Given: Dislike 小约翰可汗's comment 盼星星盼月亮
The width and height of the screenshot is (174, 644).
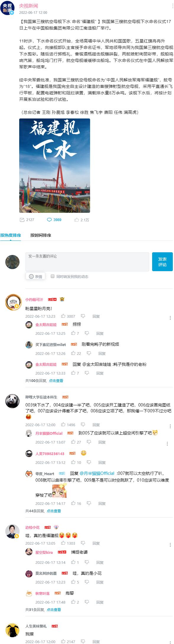Looking at the screenshot, I should [x=83, y=316].
